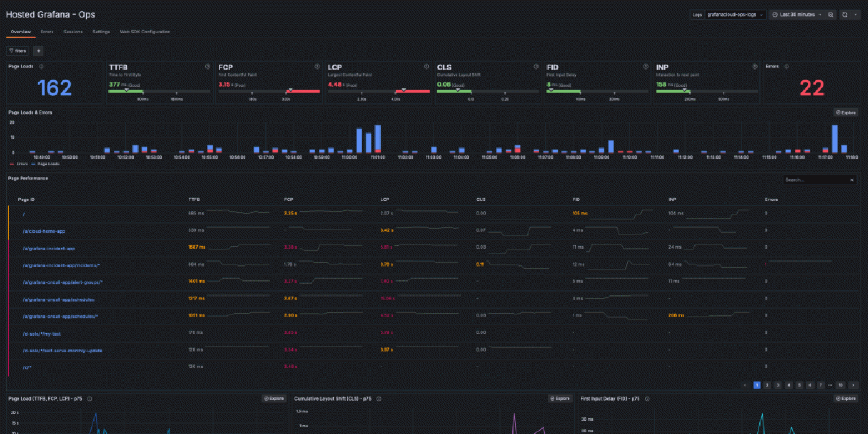
Task: Open the filters funnel control
Action: [17, 51]
